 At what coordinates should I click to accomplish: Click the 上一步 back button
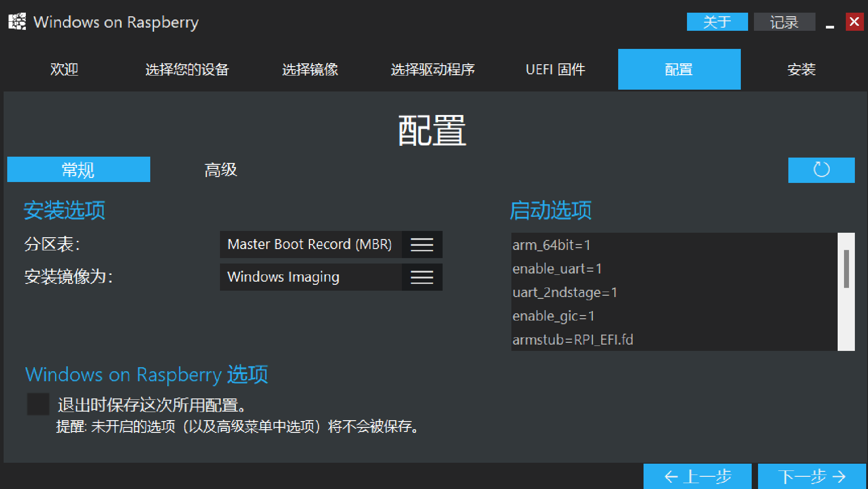coord(697,476)
